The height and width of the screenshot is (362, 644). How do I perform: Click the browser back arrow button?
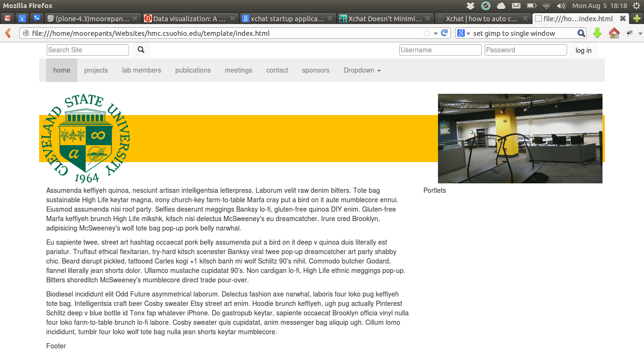point(8,33)
